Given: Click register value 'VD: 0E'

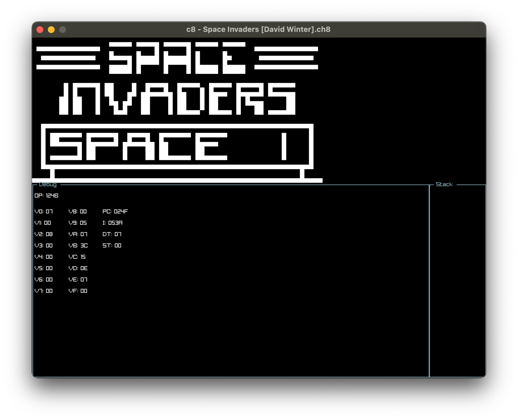Looking at the screenshot, I should (78, 268).
